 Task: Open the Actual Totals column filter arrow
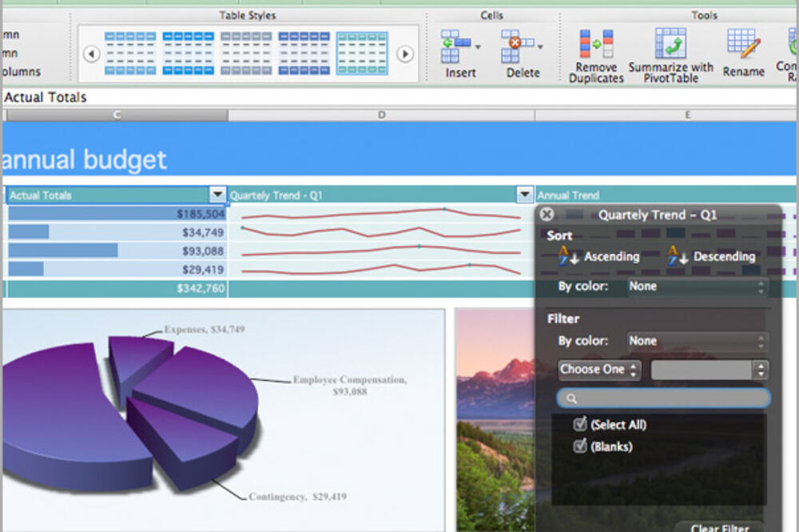pos(217,194)
